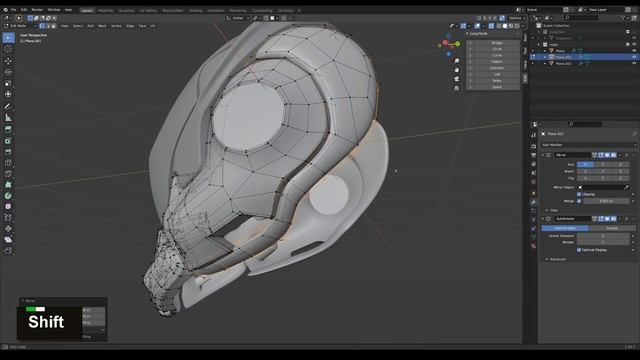Switch to vertex select mode

42,26
